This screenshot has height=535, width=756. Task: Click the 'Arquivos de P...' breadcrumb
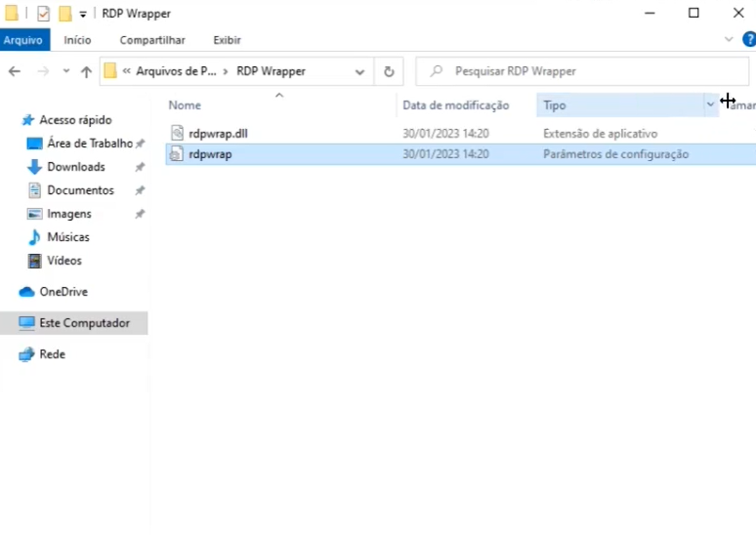176,71
